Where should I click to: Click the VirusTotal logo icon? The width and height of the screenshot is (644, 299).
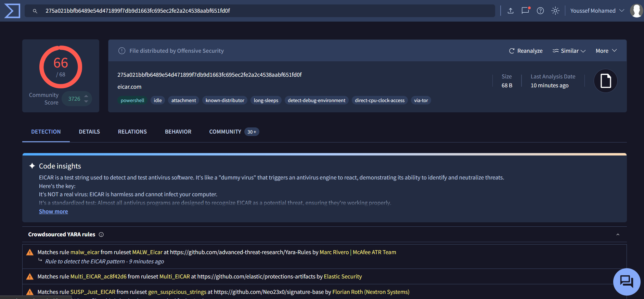[12, 11]
